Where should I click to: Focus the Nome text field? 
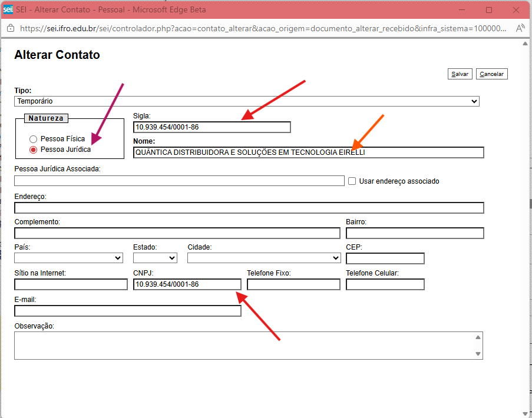[308, 152]
